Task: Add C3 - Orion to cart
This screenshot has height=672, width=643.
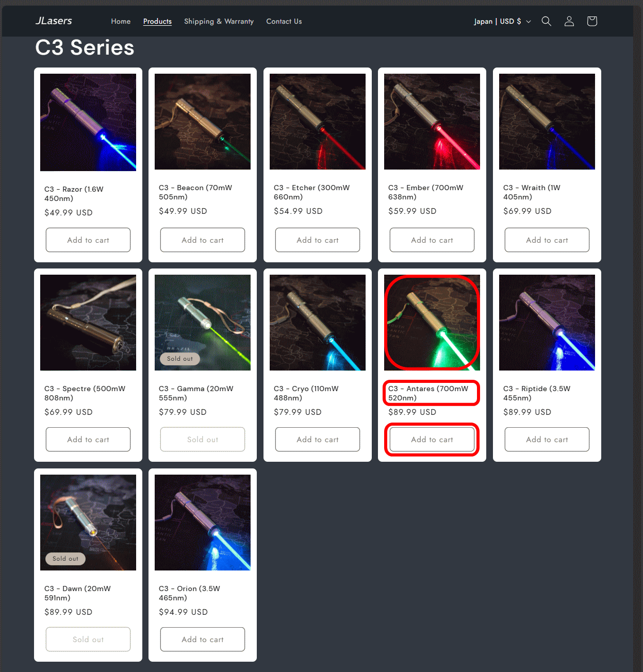Action: coord(203,640)
